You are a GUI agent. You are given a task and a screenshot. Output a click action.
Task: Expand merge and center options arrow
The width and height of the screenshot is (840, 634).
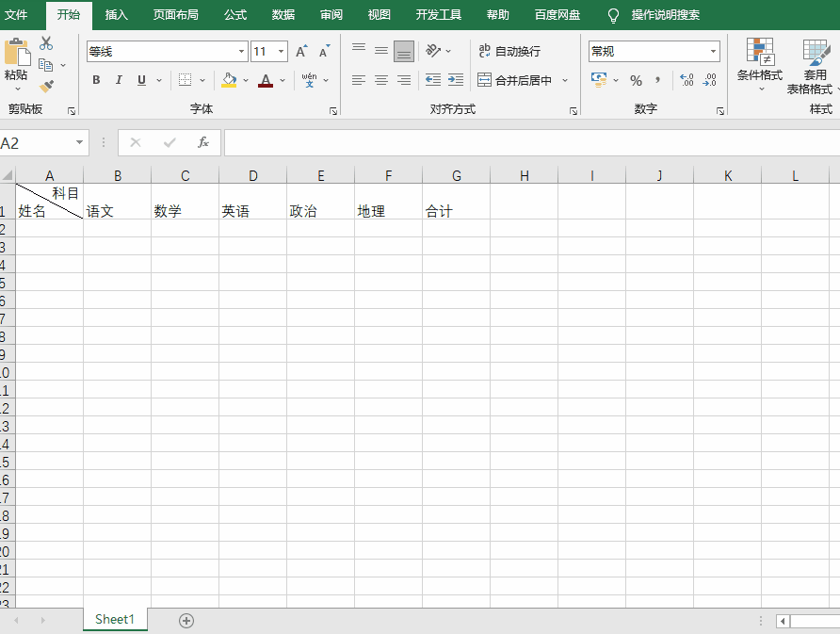coord(565,80)
